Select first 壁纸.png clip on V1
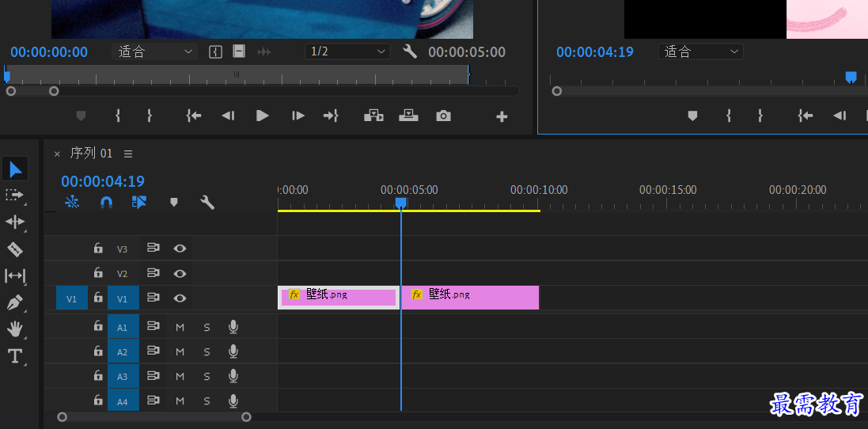868x429 pixels. coord(338,298)
